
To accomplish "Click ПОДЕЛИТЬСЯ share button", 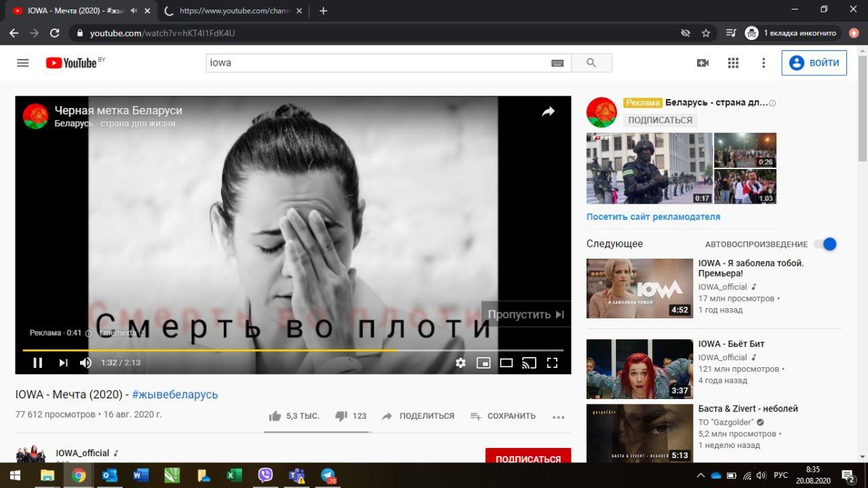I will click(x=418, y=416).
